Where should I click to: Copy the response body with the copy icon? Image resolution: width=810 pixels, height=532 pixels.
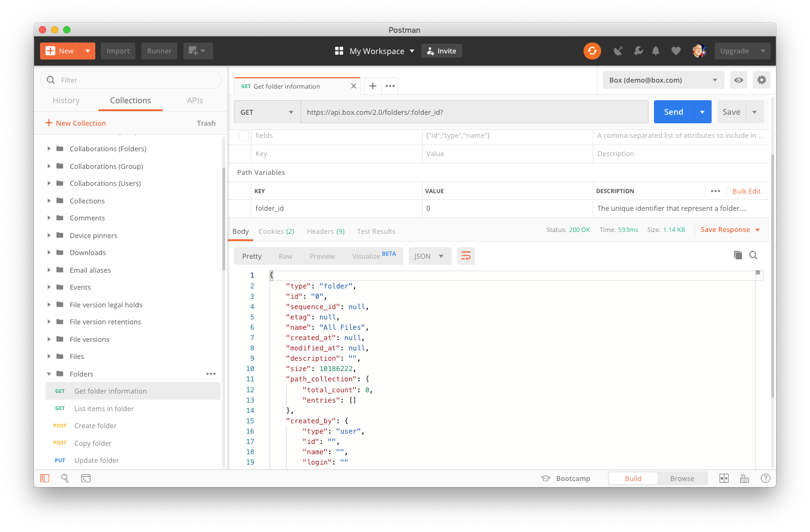[x=738, y=255]
